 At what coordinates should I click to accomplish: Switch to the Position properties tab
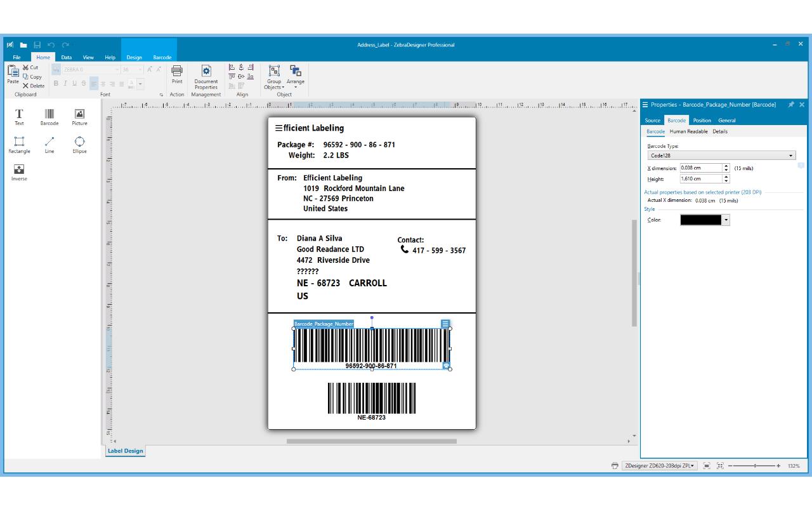pyautogui.click(x=702, y=120)
